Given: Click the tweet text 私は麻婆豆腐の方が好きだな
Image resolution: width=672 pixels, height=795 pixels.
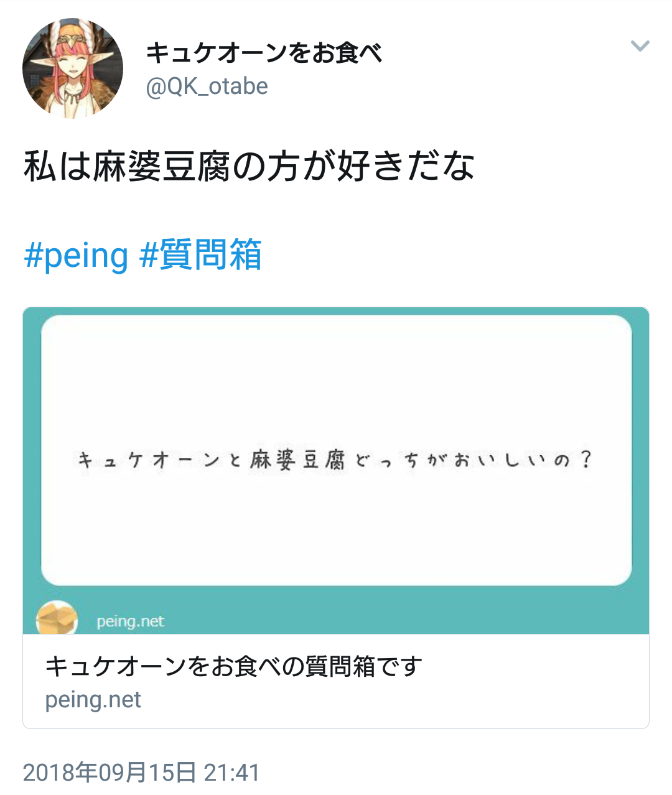Looking at the screenshot, I should tap(249, 167).
